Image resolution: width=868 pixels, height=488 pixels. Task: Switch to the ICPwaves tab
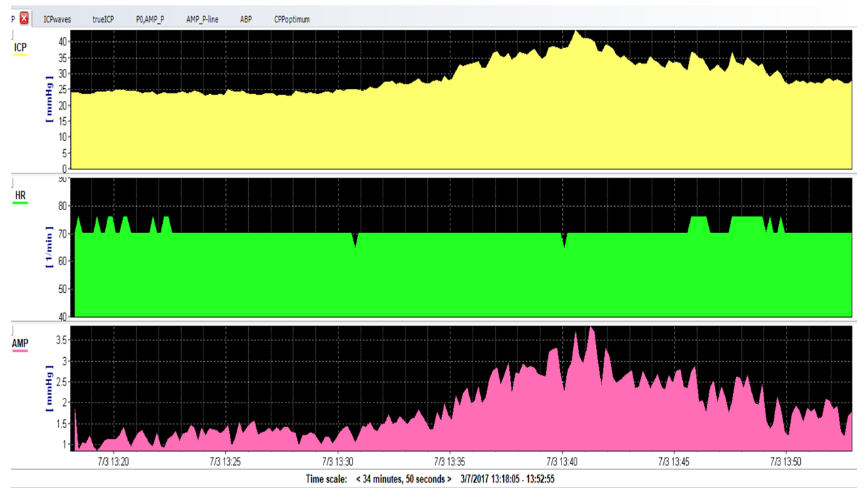click(x=57, y=20)
